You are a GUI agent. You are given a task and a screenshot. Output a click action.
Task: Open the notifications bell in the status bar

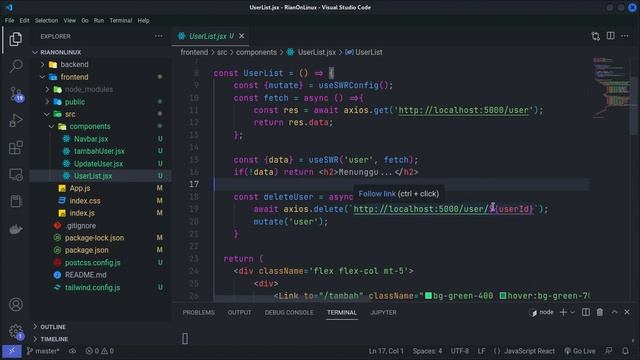click(625, 351)
